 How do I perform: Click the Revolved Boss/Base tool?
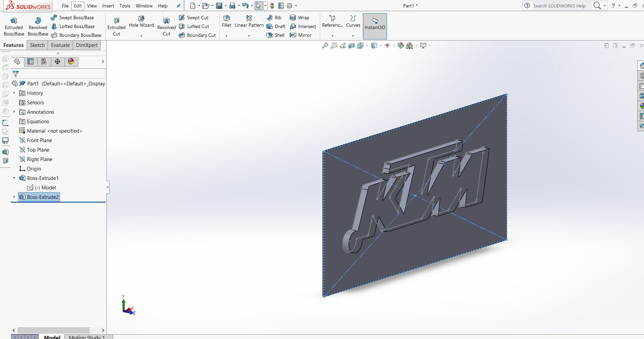click(38, 26)
